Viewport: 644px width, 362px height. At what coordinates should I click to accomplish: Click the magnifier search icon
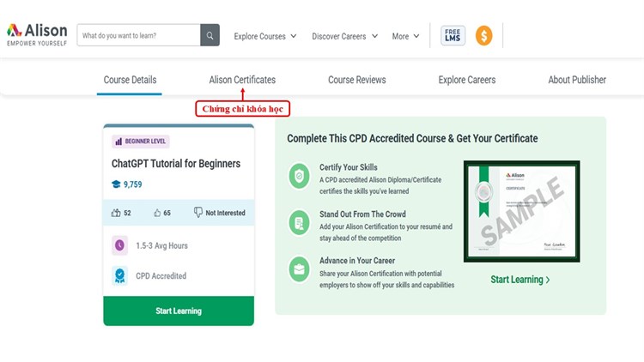point(210,35)
